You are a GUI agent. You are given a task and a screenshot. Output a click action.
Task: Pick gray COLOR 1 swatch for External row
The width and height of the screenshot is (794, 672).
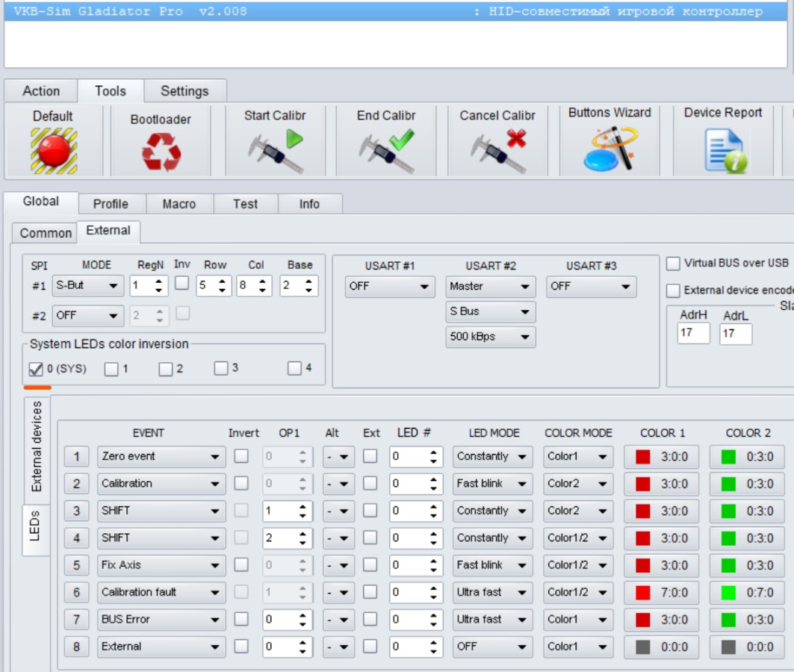[661, 647]
